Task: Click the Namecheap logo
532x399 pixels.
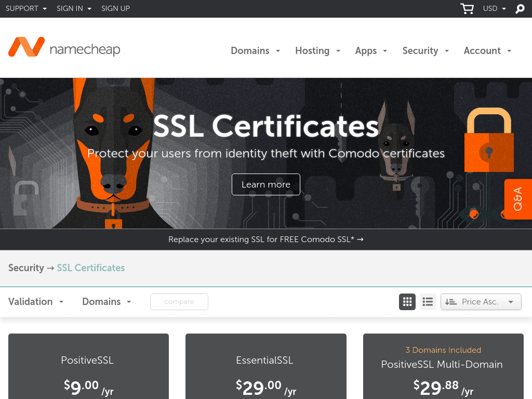Action: click(x=64, y=47)
